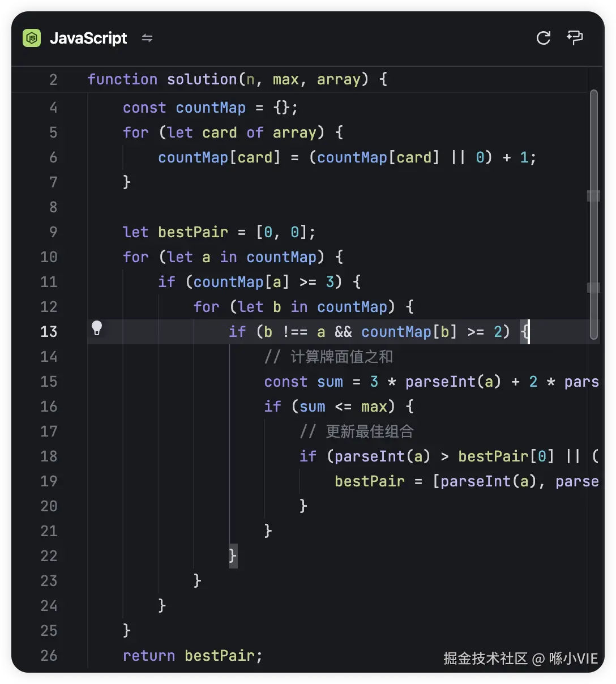Click the Node.js logo icon
Viewport: 616px width, 684px height.
[32, 38]
